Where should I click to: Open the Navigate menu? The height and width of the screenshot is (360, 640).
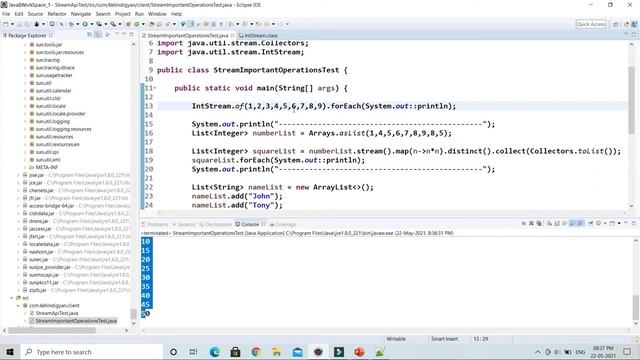point(81,14)
